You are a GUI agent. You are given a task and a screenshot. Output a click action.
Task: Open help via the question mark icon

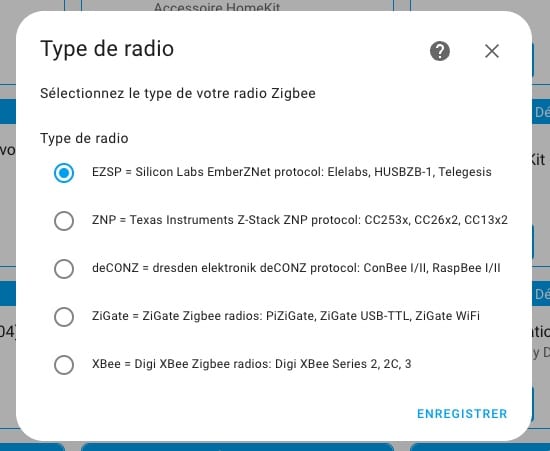pos(440,51)
